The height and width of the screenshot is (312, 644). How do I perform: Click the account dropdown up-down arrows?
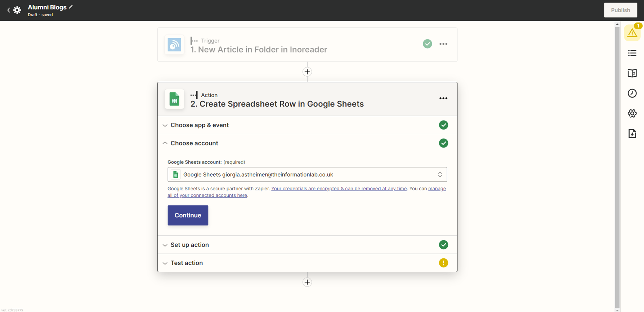coord(440,175)
